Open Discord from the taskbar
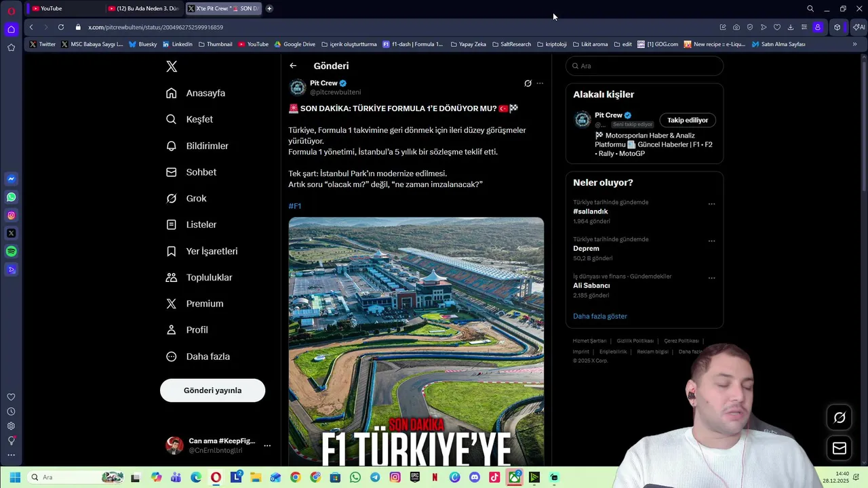 tap(475, 477)
